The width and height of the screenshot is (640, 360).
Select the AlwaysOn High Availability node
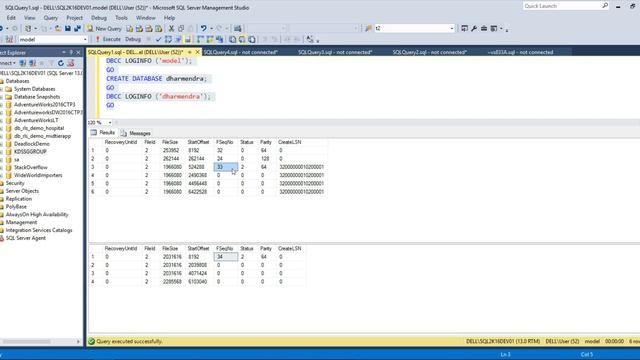coord(37,214)
